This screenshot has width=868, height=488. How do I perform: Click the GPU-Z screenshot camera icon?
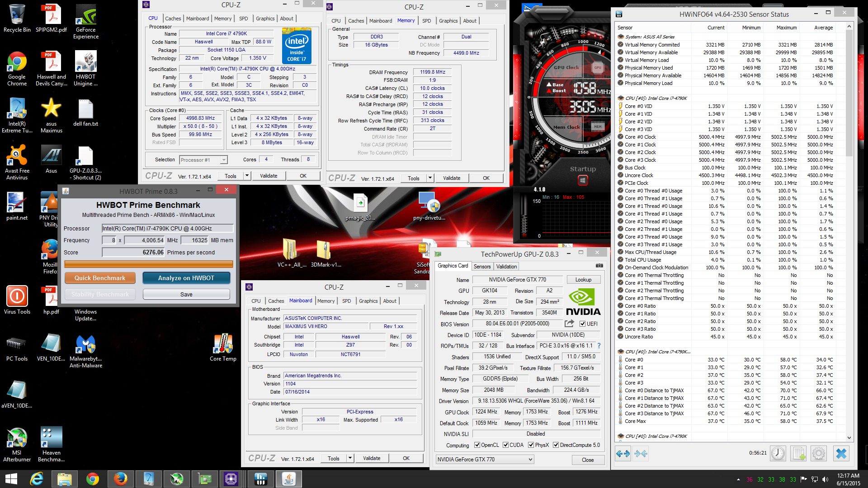point(599,266)
